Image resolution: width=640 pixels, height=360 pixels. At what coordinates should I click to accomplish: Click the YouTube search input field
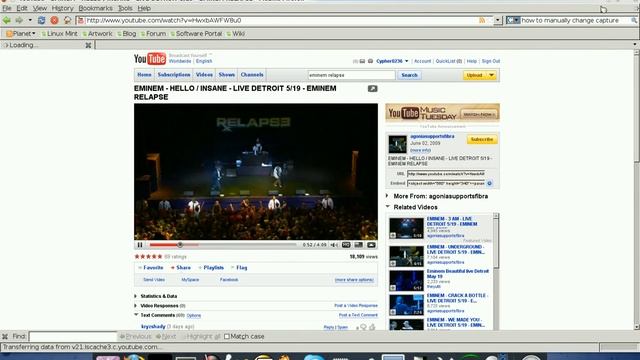(x=351, y=75)
